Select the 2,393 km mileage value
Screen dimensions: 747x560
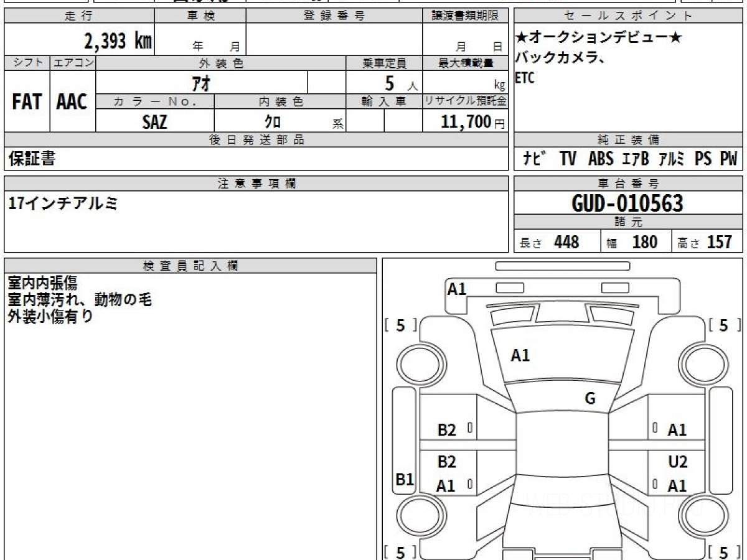[118, 41]
